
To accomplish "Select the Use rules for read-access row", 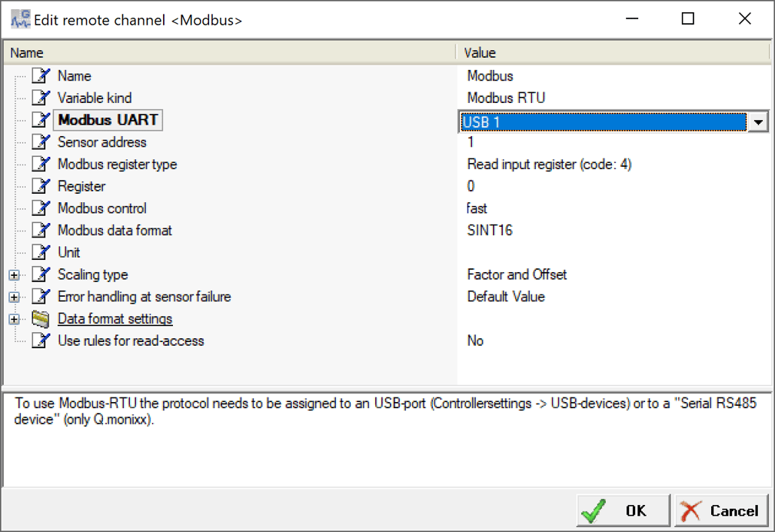I will pyautogui.click(x=131, y=341).
